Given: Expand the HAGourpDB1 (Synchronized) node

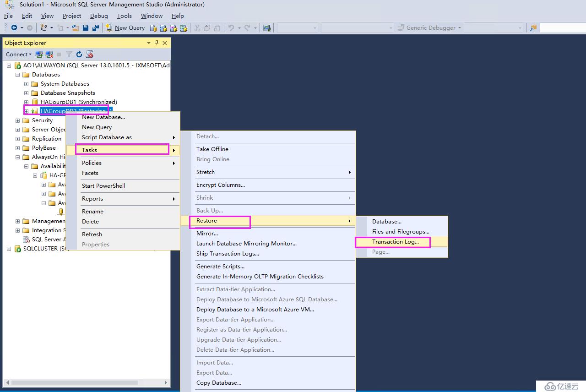Looking at the screenshot, I should point(26,102).
